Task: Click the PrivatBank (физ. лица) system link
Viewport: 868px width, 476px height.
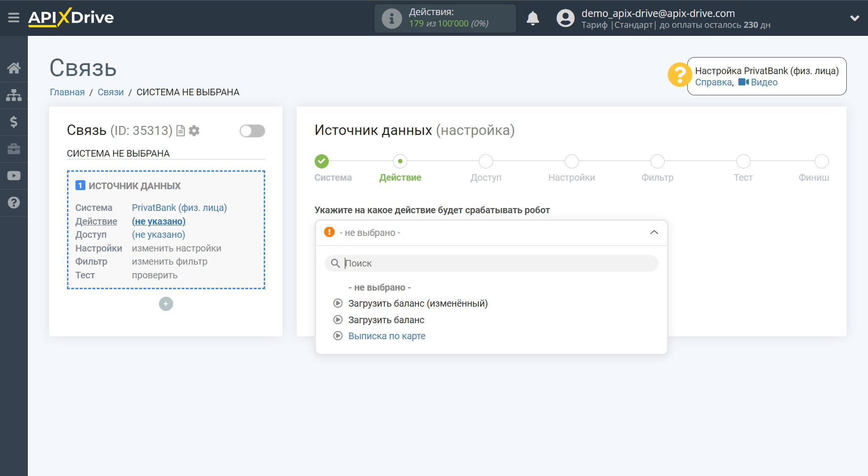Action: tap(179, 208)
